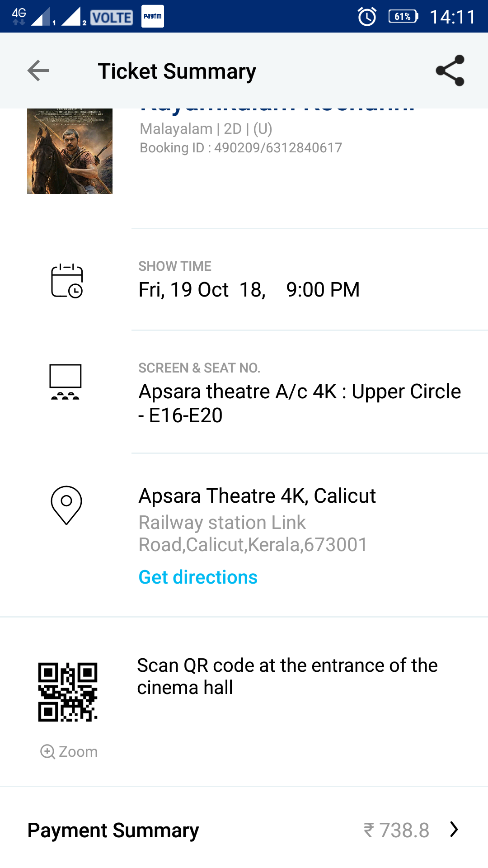488x868 pixels.
Task: Expand Payment Summary chevron arrow
Action: (454, 830)
